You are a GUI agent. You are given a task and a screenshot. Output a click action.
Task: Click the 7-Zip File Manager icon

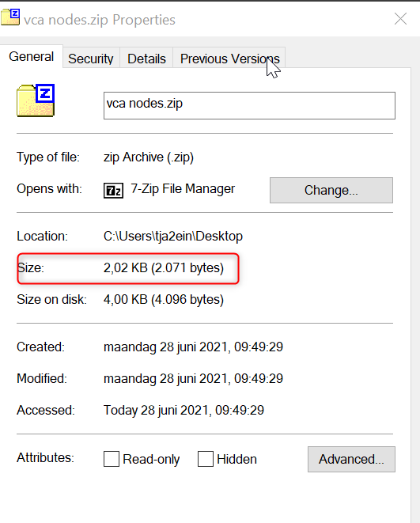coord(113,191)
